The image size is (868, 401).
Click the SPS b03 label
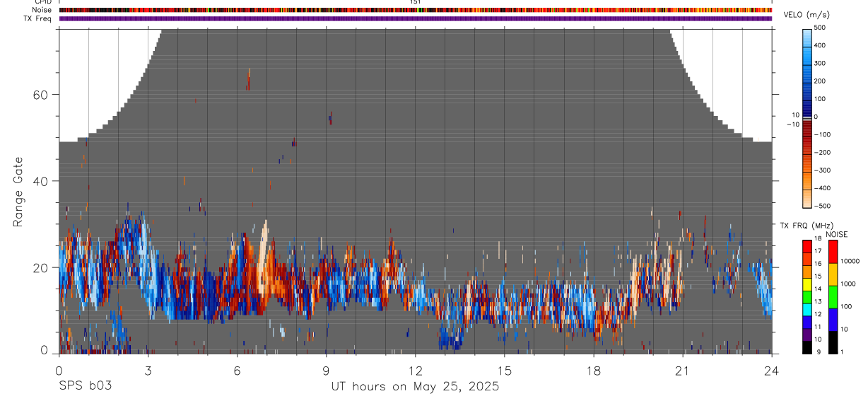[x=85, y=386]
